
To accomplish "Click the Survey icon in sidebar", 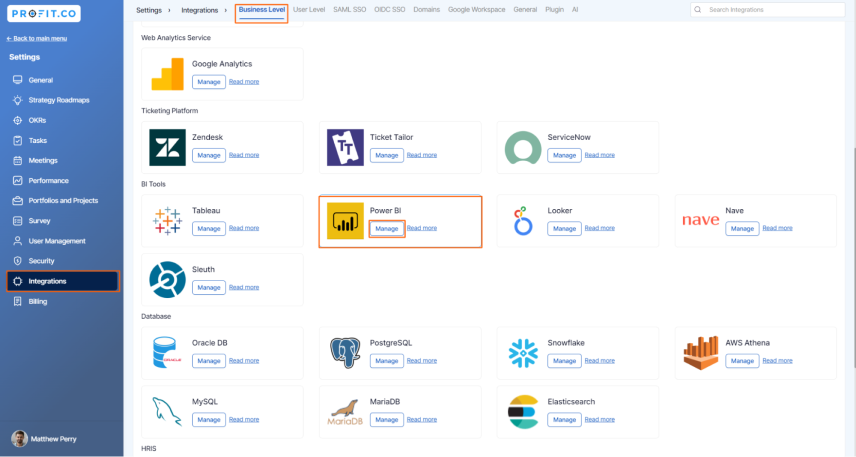I will (17, 221).
